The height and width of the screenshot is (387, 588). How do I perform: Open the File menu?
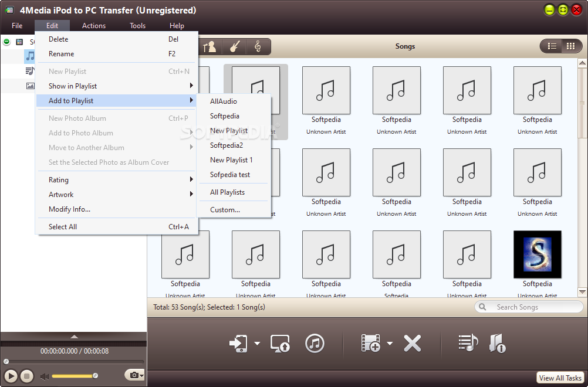point(17,25)
